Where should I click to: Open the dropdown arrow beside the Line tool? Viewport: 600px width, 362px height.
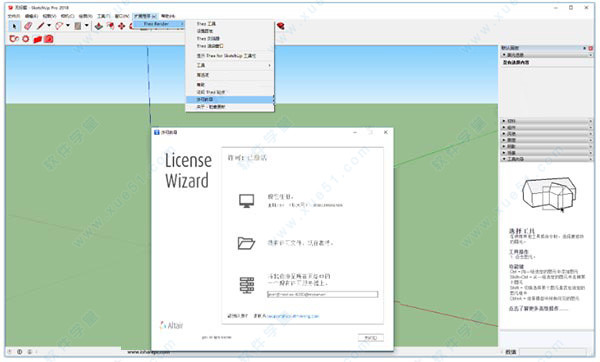point(49,26)
